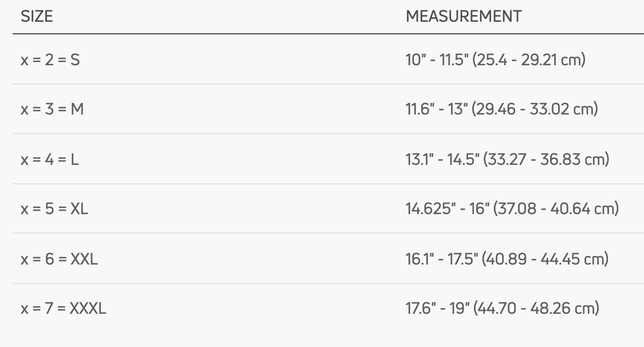Click the 16.1" - 17.5" inch range
This screenshot has width=644, height=347.
(442, 259)
